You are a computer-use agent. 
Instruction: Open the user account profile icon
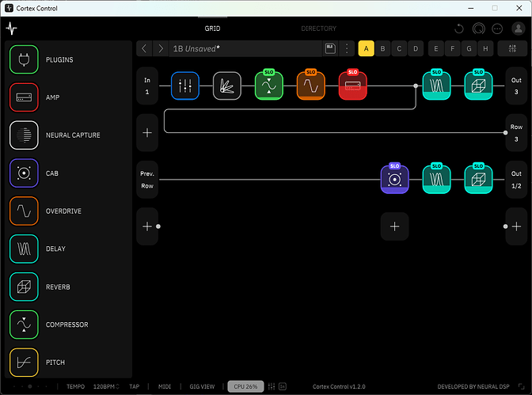[x=518, y=28]
